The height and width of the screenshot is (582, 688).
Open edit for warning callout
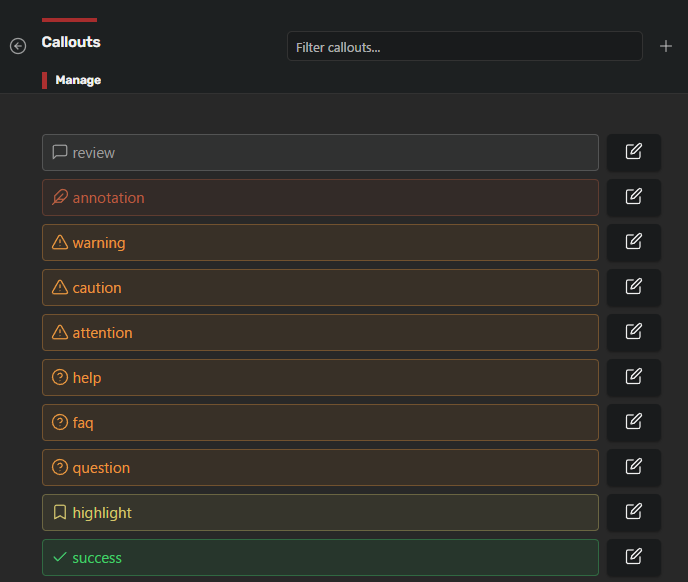(x=634, y=242)
